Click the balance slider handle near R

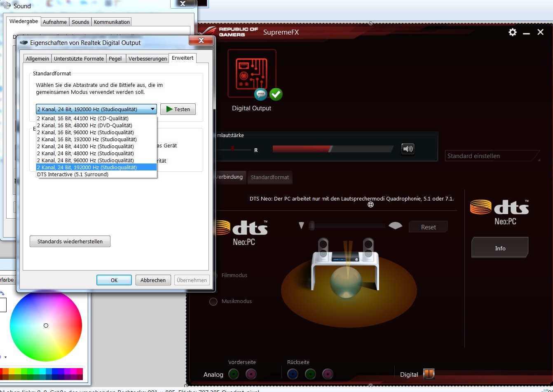point(232,149)
